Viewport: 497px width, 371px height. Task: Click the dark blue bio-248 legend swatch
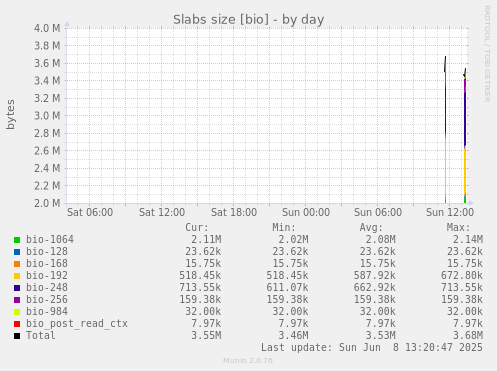point(17,288)
